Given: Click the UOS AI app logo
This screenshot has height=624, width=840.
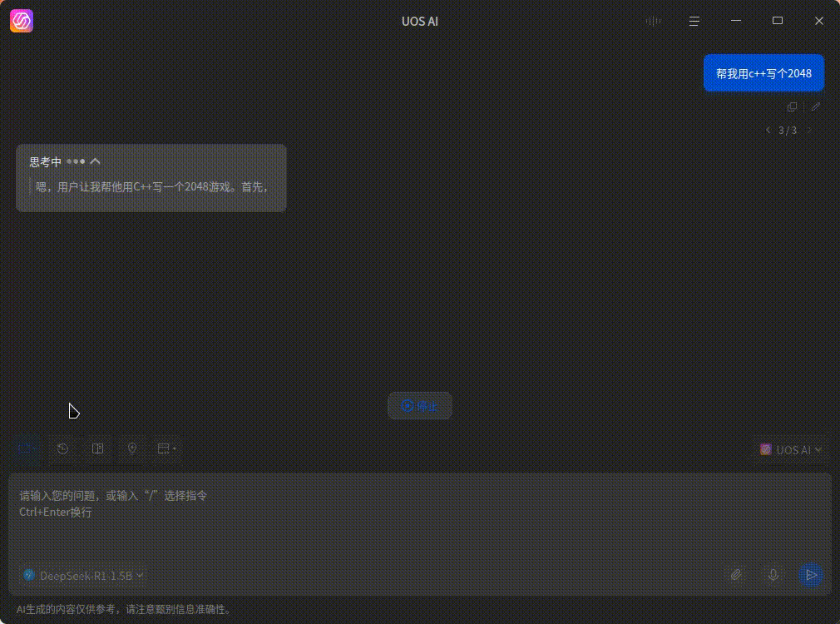Looking at the screenshot, I should (x=21, y=21).
